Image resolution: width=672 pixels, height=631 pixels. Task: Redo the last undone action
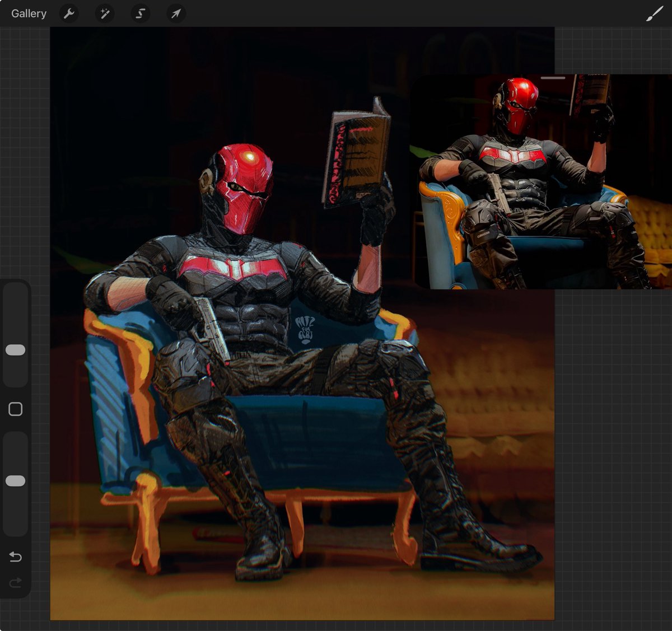[16, 583]
